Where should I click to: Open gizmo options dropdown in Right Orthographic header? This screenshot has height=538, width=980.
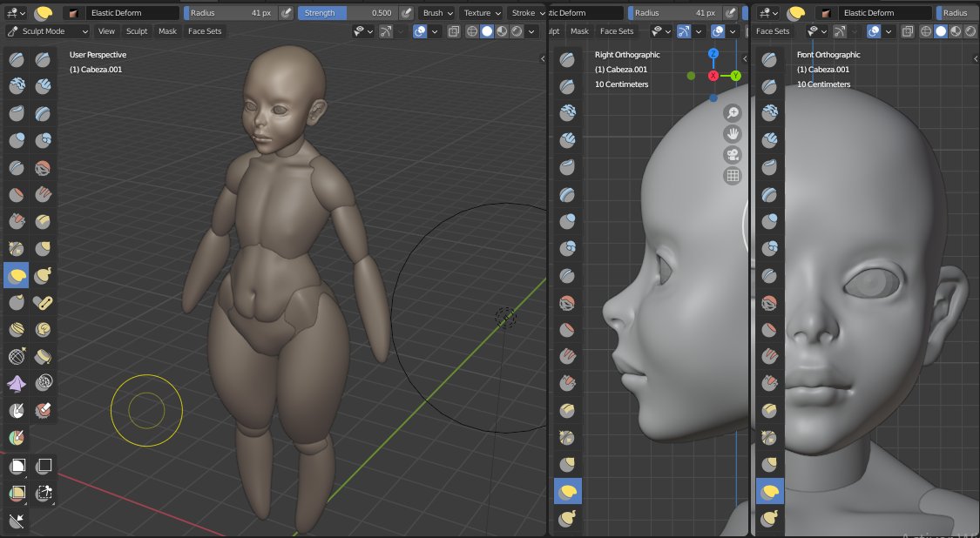click(699, 31)
